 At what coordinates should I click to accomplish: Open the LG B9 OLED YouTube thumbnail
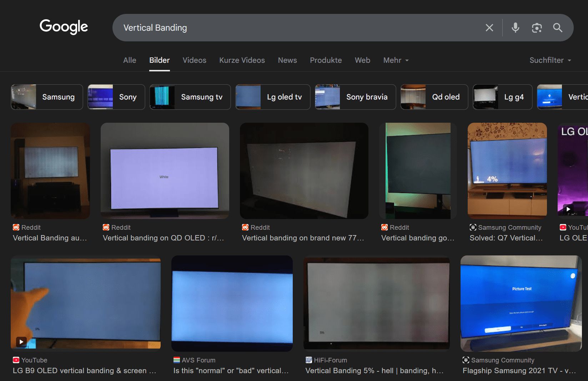pyautogui.click(x=86, y=304)
